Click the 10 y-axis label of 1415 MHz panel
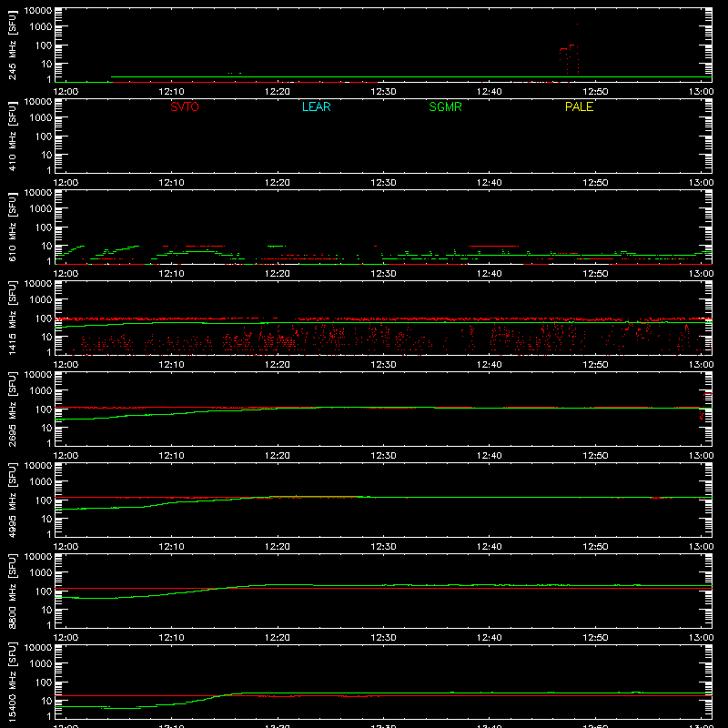Image resolution: width=728 pixels, height=728 pixels. point(46,337)
